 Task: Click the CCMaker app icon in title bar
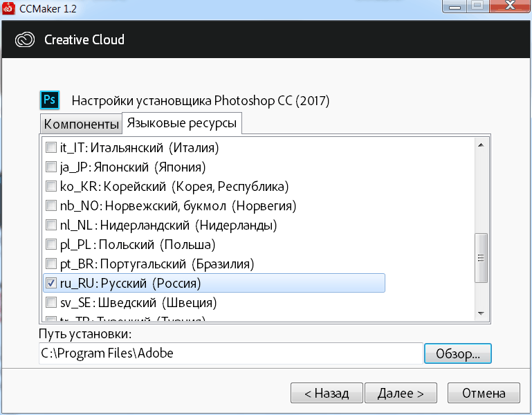pos(8,8)
